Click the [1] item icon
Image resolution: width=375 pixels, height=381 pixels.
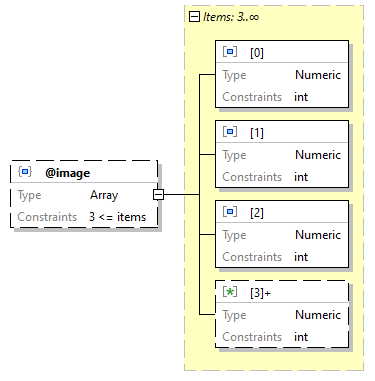pos(230,132)
